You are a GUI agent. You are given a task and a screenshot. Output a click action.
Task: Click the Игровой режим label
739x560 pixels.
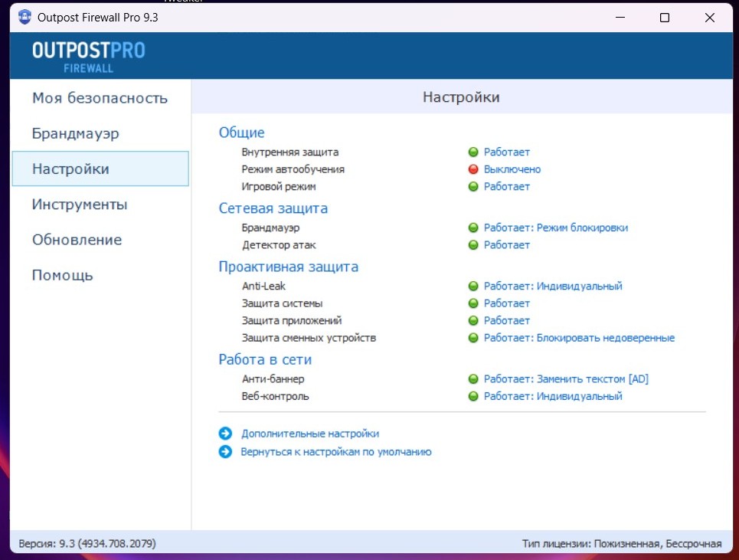point(279,187)
